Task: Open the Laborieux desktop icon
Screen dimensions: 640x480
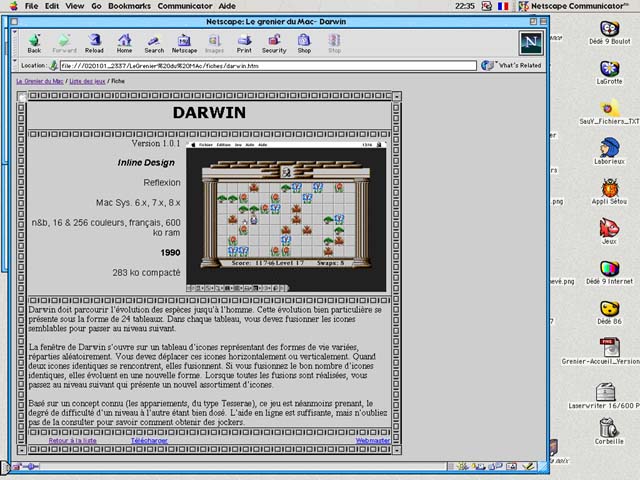Action: pyautogui.click(x=609, y=151)
